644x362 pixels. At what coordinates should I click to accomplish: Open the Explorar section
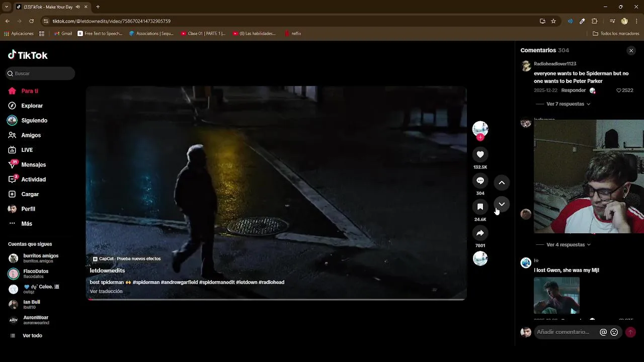(26, 106)
